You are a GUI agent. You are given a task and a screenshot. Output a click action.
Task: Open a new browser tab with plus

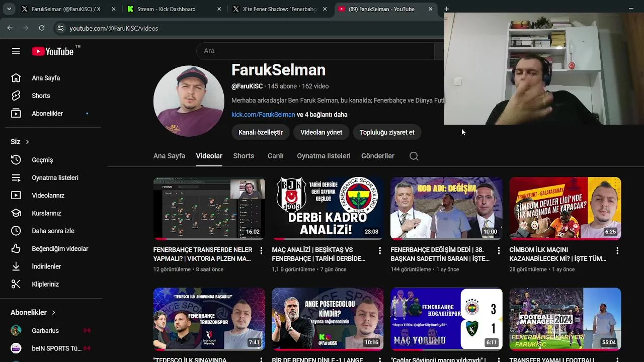[446, 9]
